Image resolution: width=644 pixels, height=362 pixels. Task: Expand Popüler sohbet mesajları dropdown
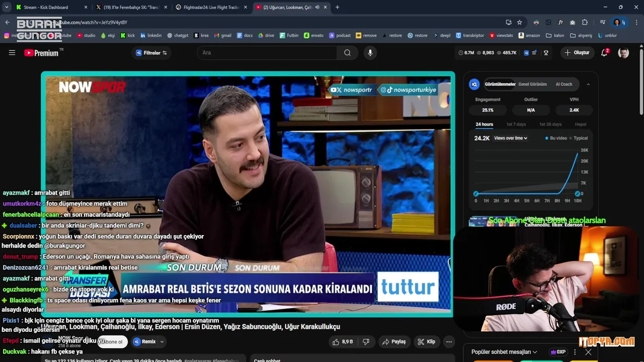[x=504, y=352]
